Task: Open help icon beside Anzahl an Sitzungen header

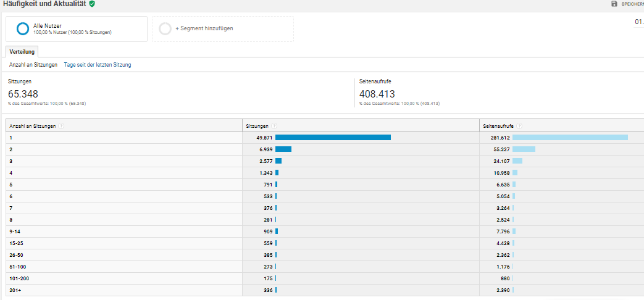Action: point(61,126)
